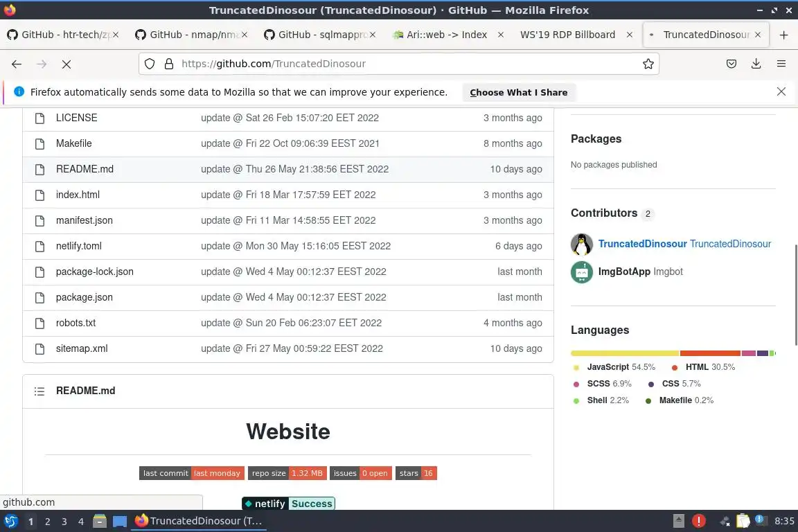Click the red HTML segment of language bar
Screen dimensions: 798x532
pos(711,353)
